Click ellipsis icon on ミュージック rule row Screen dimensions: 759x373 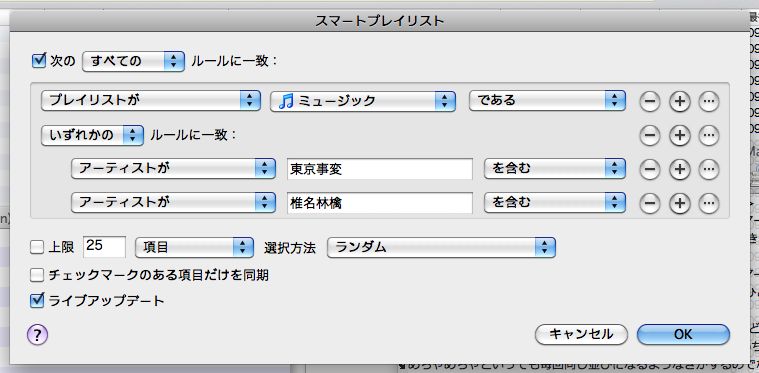(x=709, y=102)
